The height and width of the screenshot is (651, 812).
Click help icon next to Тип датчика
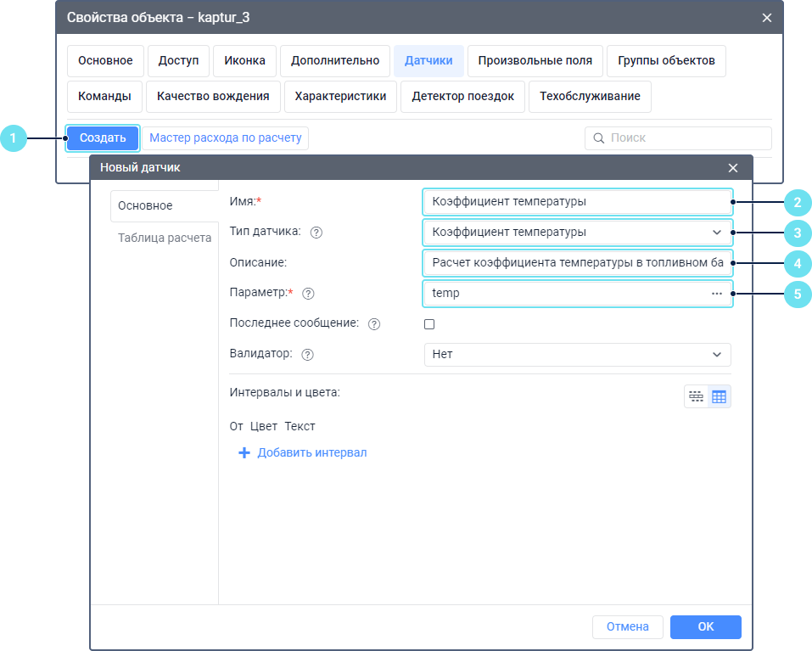click(316, 232)
